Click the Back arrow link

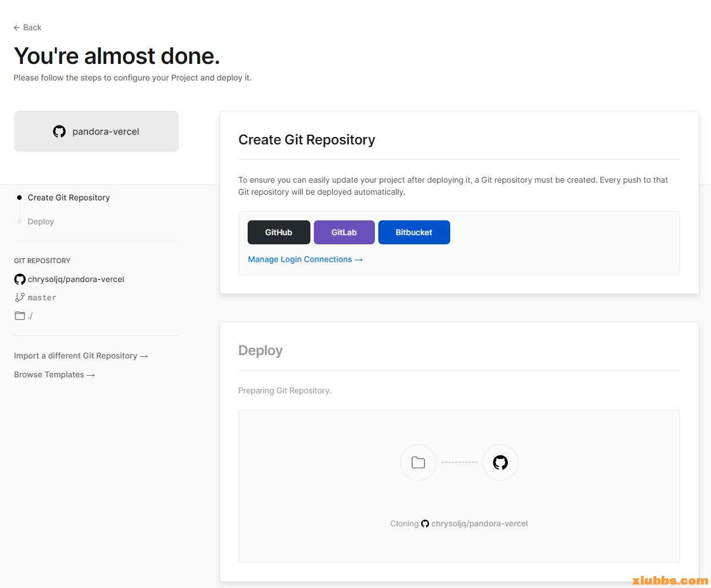click(x=27, y=27)
